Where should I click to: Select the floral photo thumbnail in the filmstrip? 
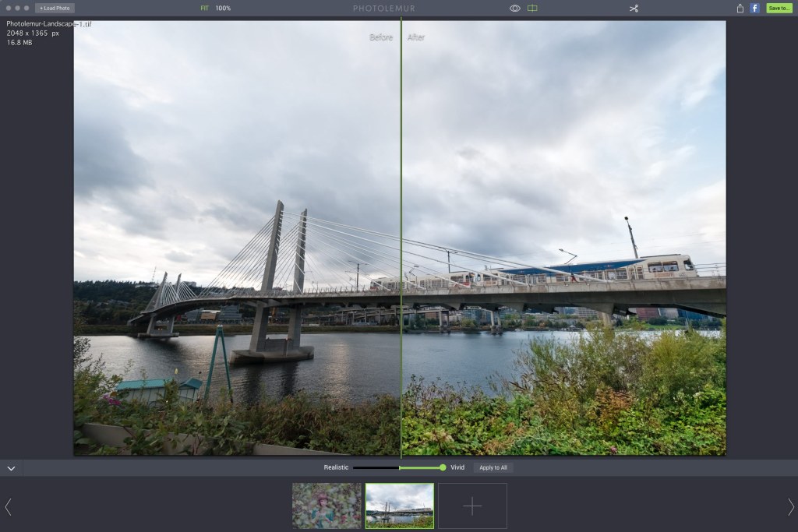point(327,505)
